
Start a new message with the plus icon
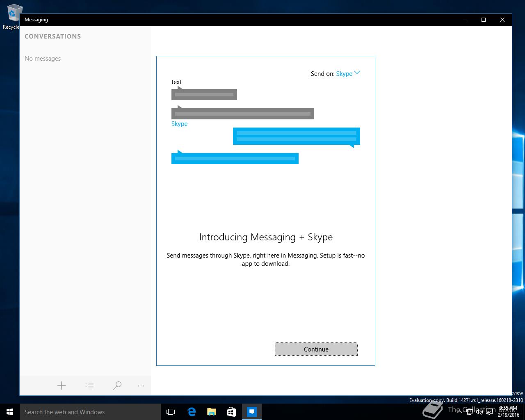point(62,386)
